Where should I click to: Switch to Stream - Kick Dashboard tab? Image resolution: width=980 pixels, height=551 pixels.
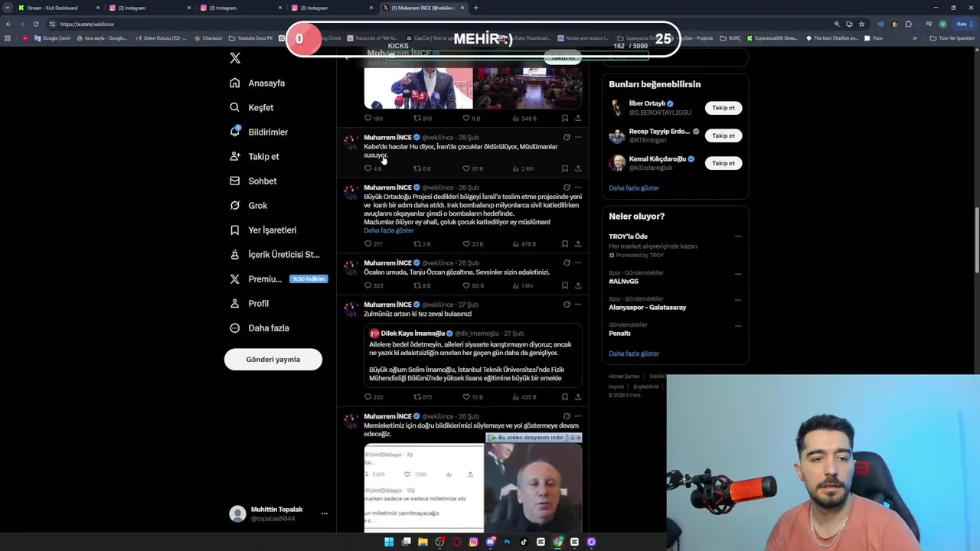pyautogui.click(x=59, y=8)
